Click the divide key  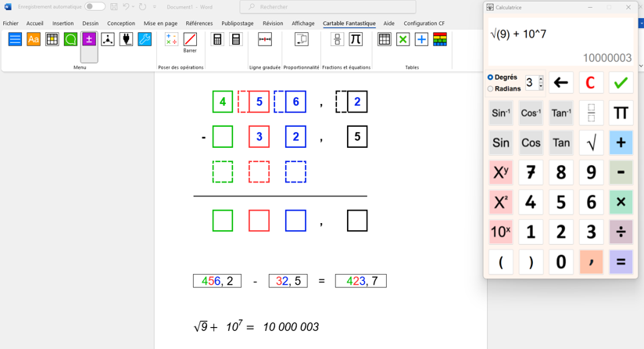[621, 232]
